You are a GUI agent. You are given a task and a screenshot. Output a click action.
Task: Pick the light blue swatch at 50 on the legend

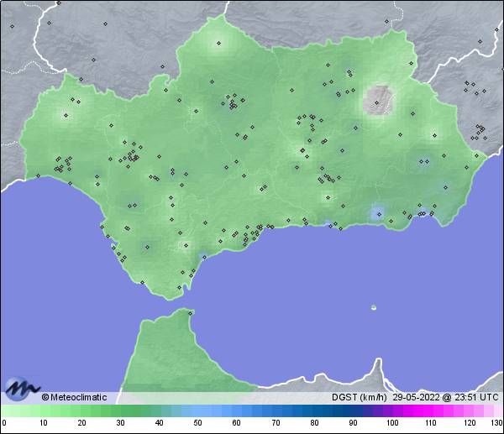[197, 410]
